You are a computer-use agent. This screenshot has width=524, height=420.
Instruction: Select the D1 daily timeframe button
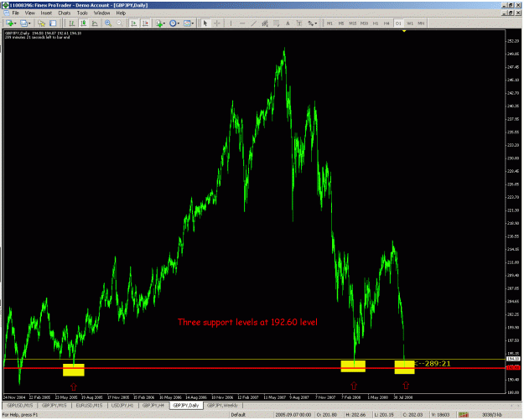[398, 23]
